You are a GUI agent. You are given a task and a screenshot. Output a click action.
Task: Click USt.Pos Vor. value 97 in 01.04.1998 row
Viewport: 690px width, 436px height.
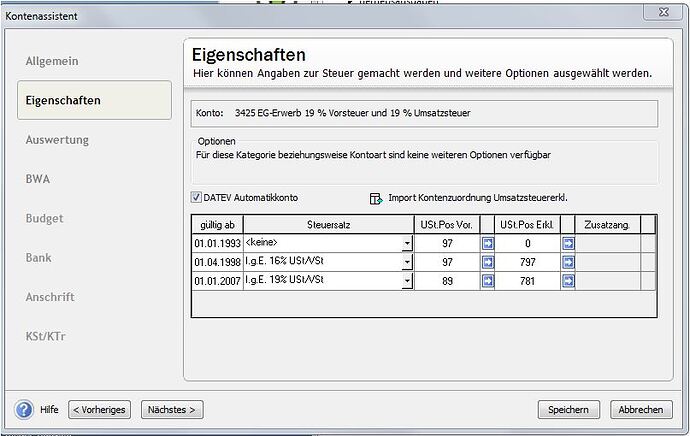447,262
